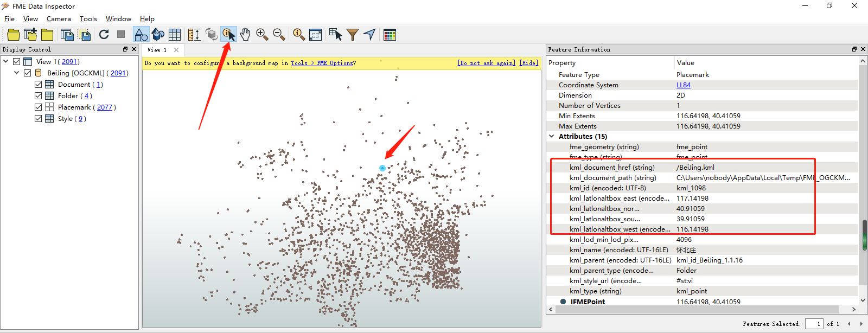Click the Zoom to Extents icon
Image resolution: width=868 pixels, height=333 pixels.
315,35
